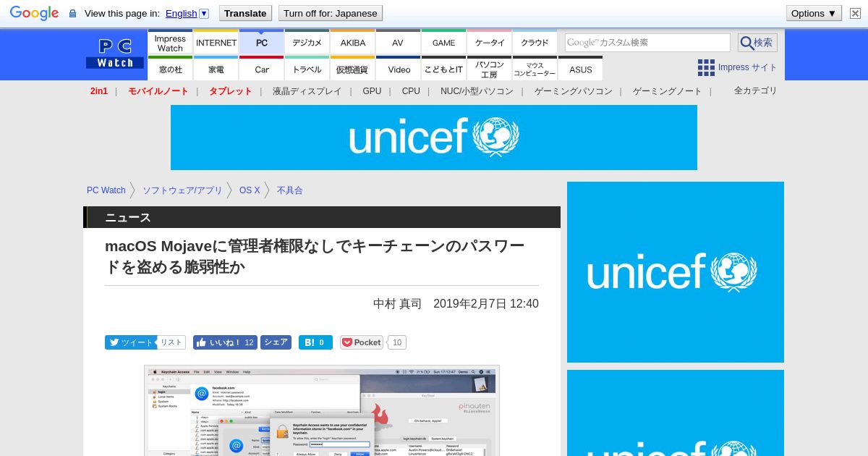Click the 不具合 breadcrumb link

pyautogui.click(x=290, y=190)
